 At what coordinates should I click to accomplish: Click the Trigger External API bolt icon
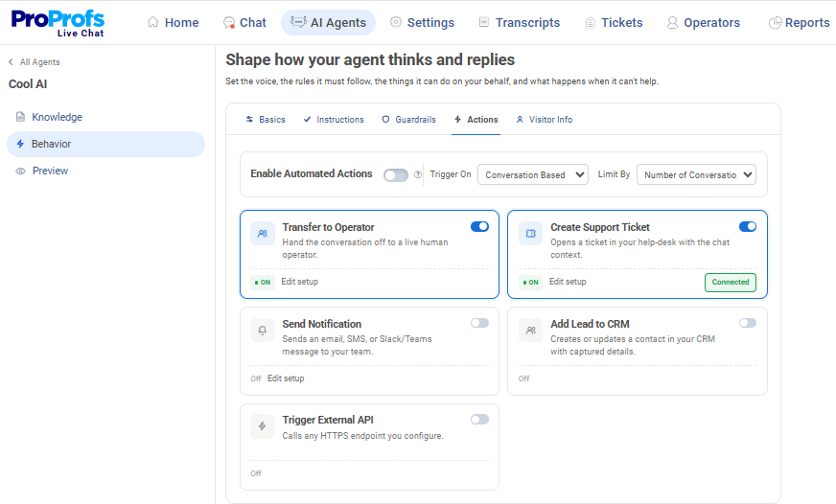(263, 426)
